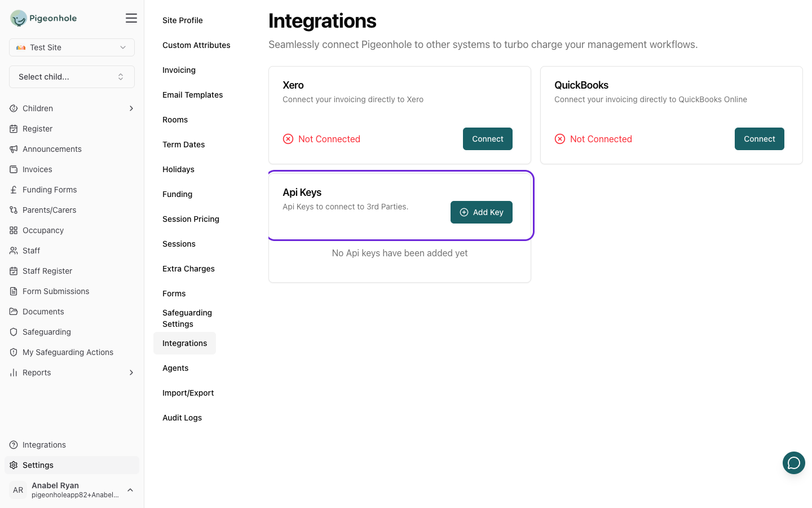Click the Pigeonhole logo icon
Screen dimensions: 812x508
[x=19, y=18]
